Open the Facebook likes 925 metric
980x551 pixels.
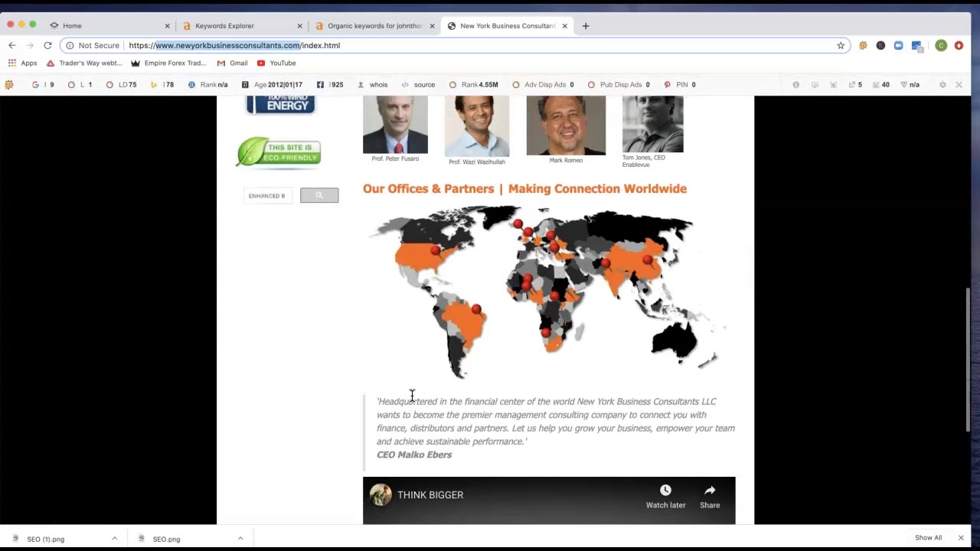click(330, 85)
